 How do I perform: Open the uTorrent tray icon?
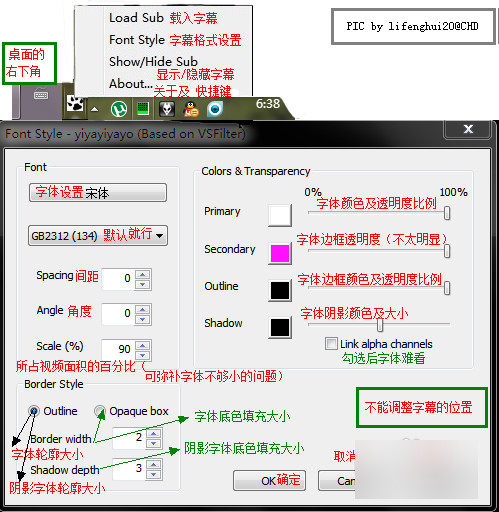(x=119, y=109)
